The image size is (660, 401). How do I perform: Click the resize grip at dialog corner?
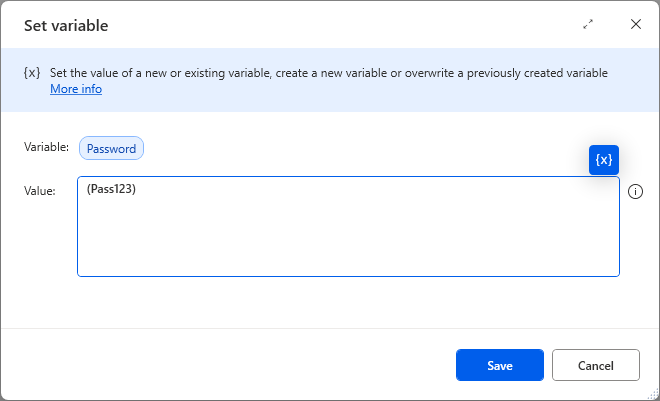click(652, 394)
